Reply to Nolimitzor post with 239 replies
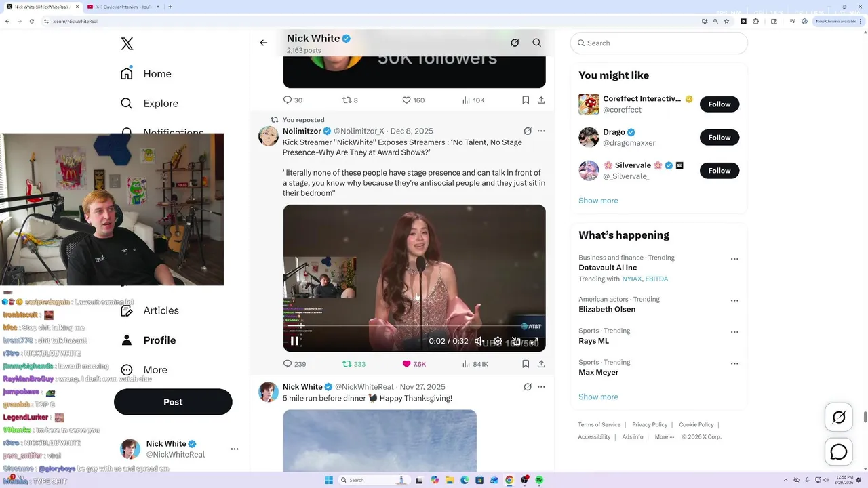The height and width of the screenshot is (488, 868). [x=294, y=364]
